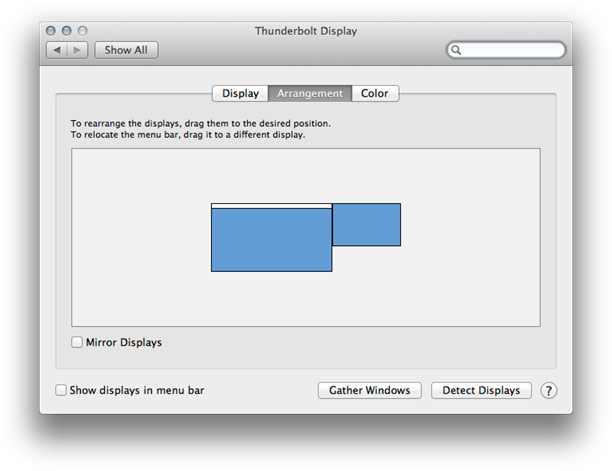Click the Show All button
612x471 pixels.
coord(126,50)
